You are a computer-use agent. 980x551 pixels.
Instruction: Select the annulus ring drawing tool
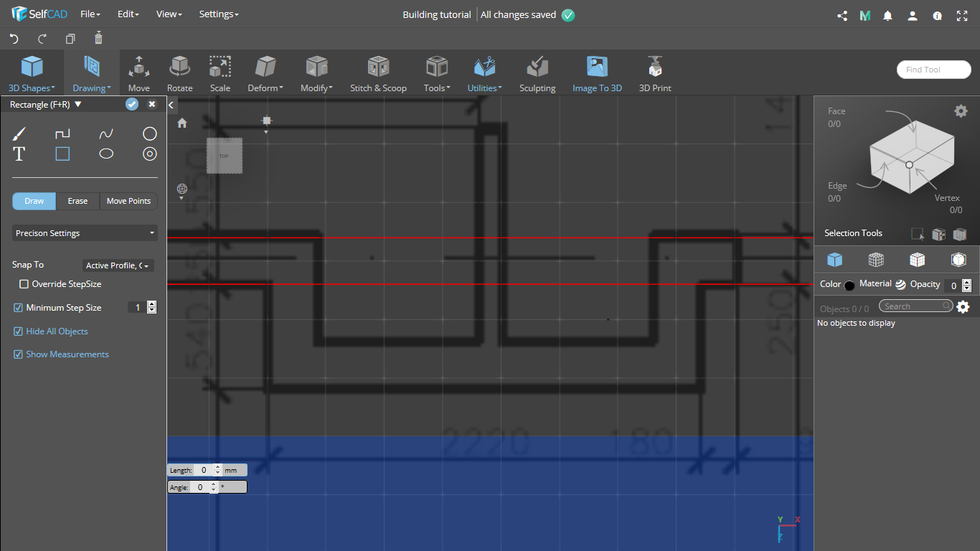click(149, 154)
